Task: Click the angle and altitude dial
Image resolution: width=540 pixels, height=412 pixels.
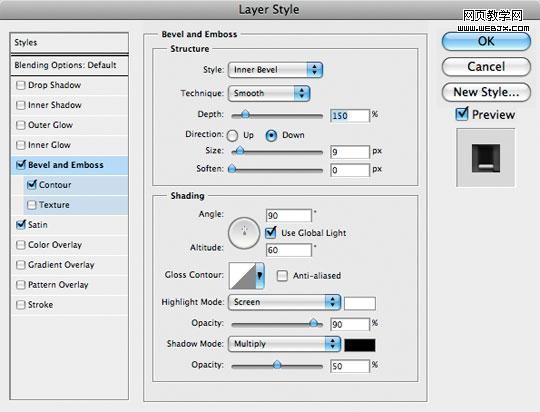Action: [x=244, y=233]
